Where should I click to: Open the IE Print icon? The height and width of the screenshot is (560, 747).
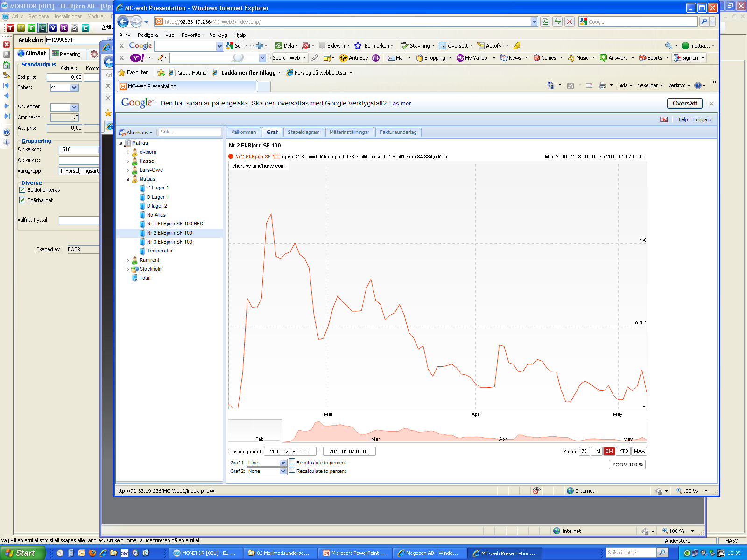[602, 85]
